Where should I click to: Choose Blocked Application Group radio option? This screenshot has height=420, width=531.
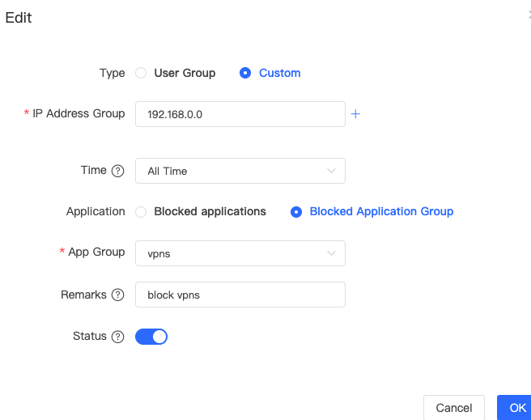click(x=296, y=212)
